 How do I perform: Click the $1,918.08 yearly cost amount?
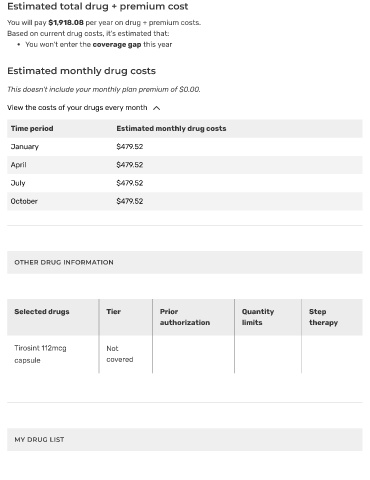(x=66, y=23)
